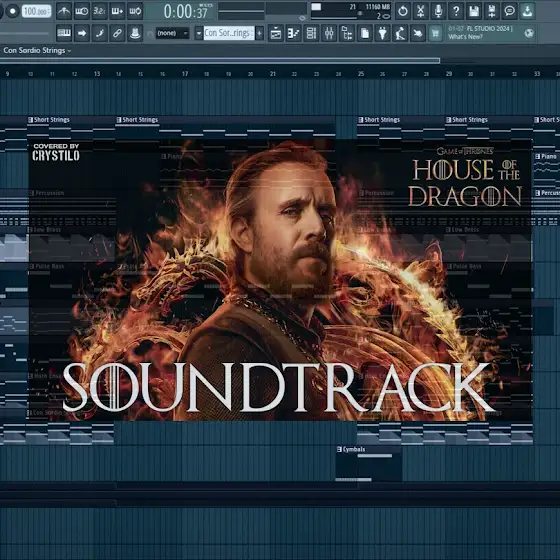Open the pattern selector arrow menu
The width and height of the screenshot is (560, 560).
199,33
